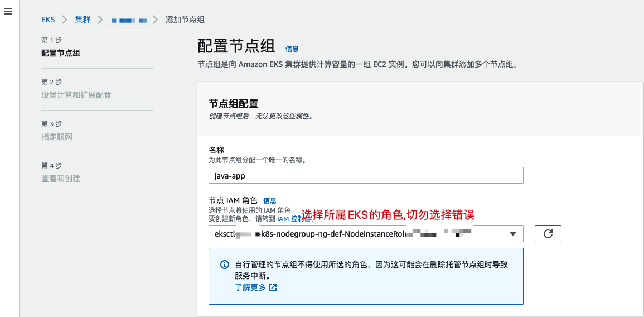Open the IAM 控制台 link
644x317 pixels.
[x=293, y=218]
